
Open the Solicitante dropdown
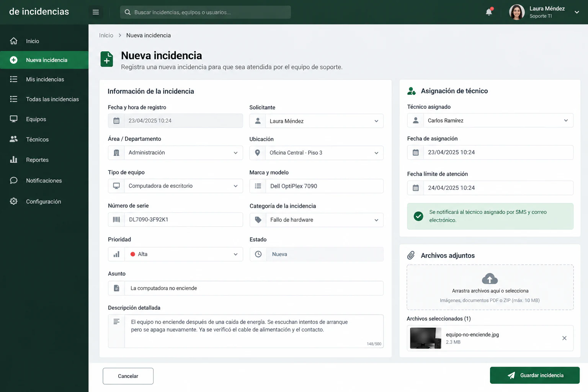coord(316,121)
